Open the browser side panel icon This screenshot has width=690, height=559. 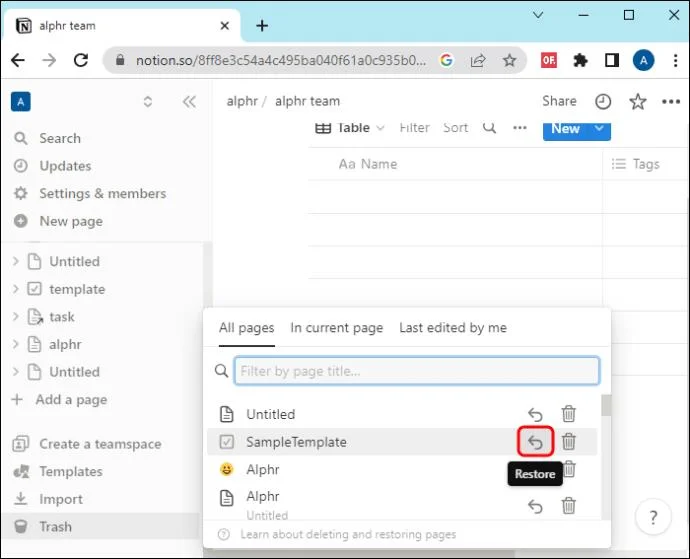[612, 60]
